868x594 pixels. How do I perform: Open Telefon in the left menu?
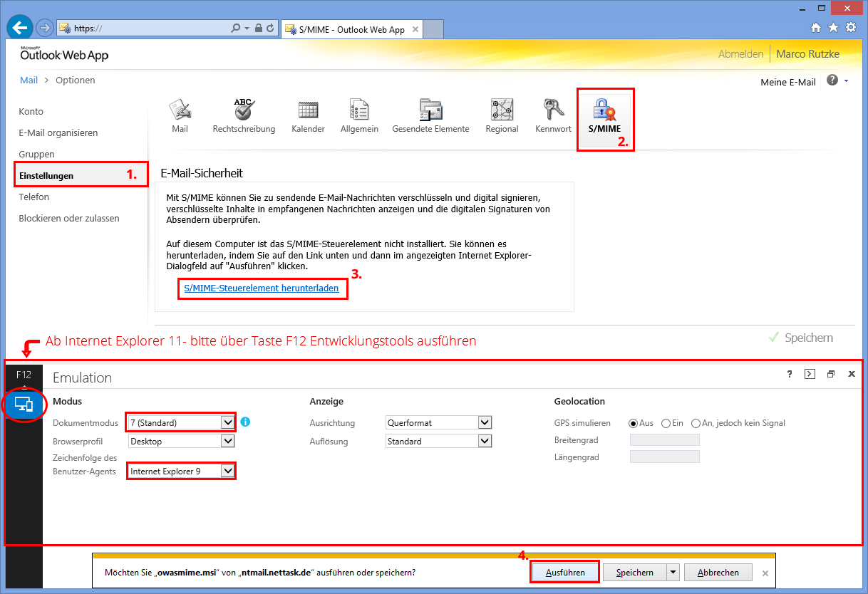tap(33, 197)
